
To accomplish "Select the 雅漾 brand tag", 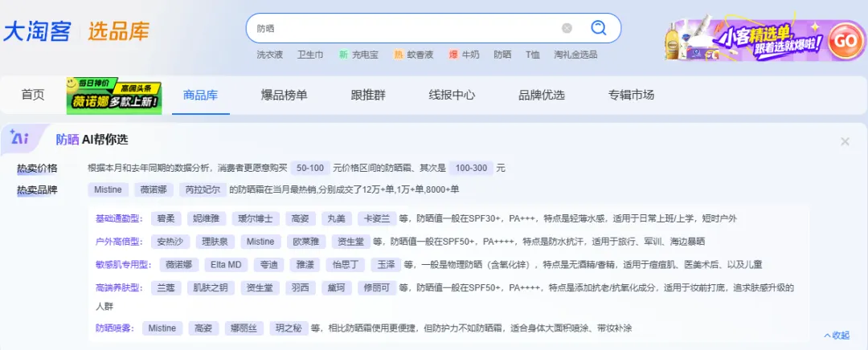I will click(305, 265).
